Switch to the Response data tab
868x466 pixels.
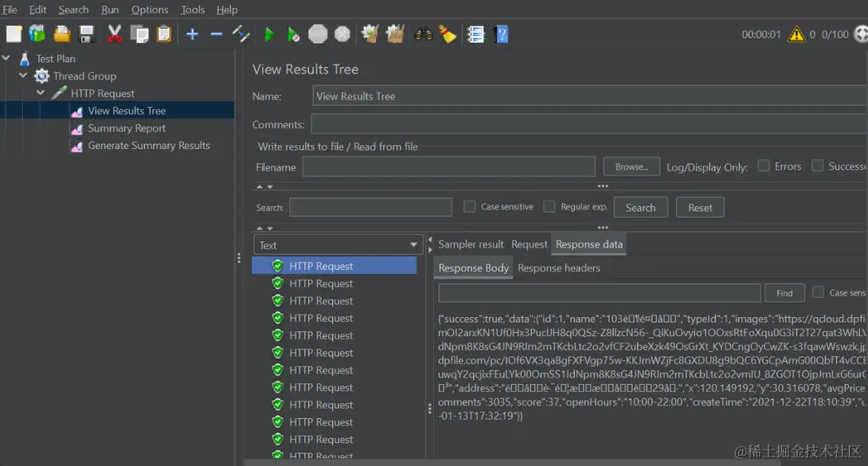pyautogui.click(x=589, y=244)
